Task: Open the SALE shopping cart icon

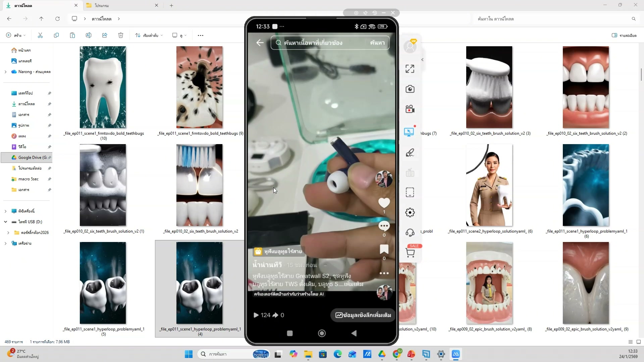Action: pyautogui.click(x=410, y=252)
